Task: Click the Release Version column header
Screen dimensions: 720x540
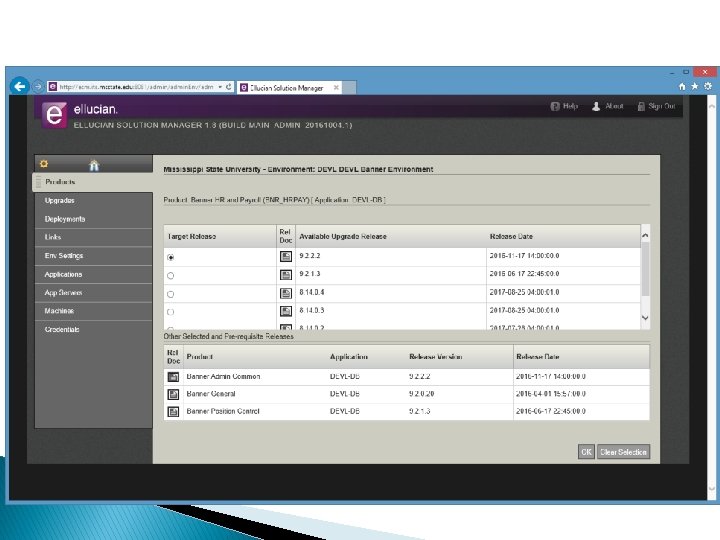Action: point(435,357)
